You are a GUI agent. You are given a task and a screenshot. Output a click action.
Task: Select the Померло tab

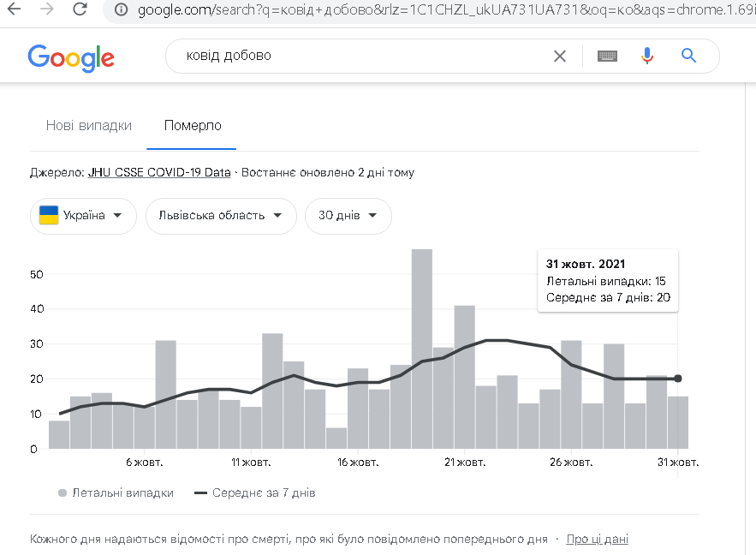tap(193, 125)
